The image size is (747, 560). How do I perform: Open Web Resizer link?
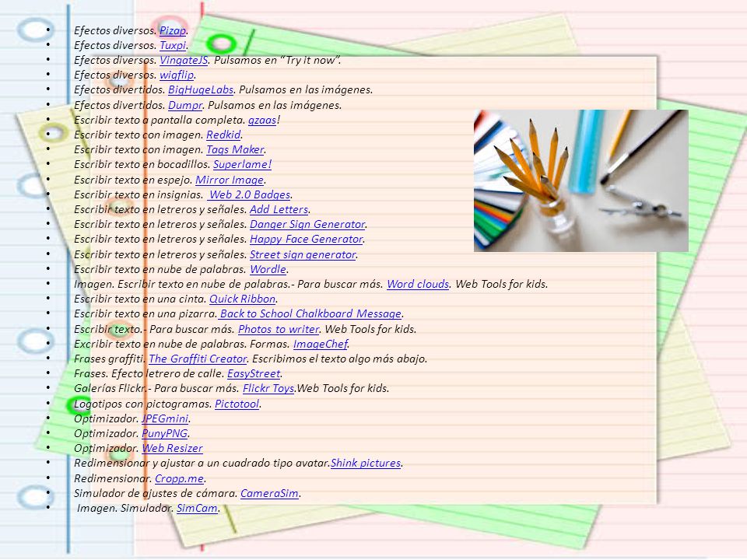tap(173, 448)
